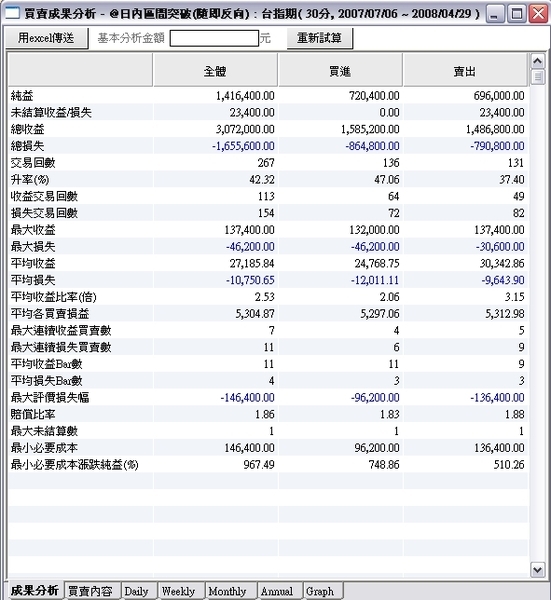Click the 2.53 average gain ratio cell
551x600 pixels.
click(265, 297)
